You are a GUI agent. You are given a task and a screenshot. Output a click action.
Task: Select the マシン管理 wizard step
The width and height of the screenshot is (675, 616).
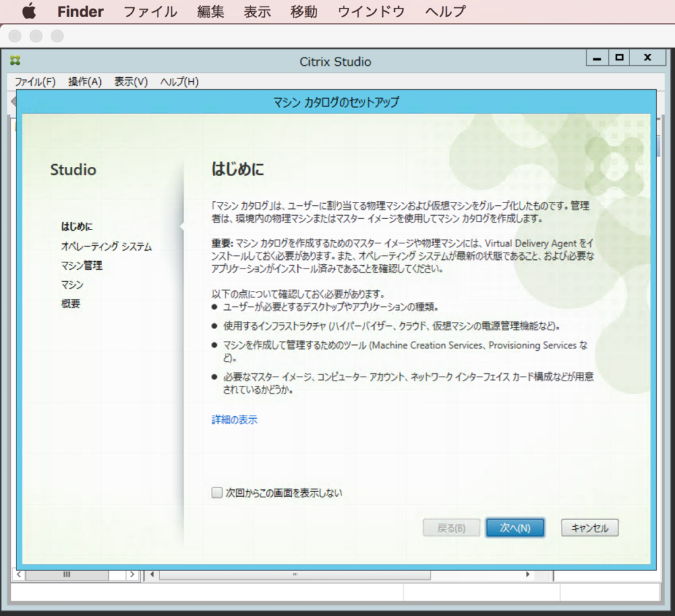(x=82, y=265)
